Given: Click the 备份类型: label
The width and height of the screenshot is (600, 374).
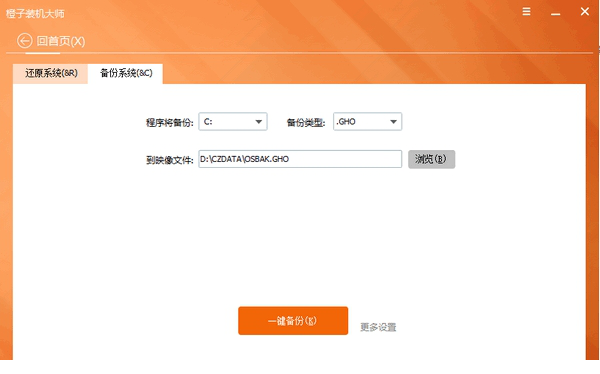Looking at the screenshot, I should tap(306, 122).
